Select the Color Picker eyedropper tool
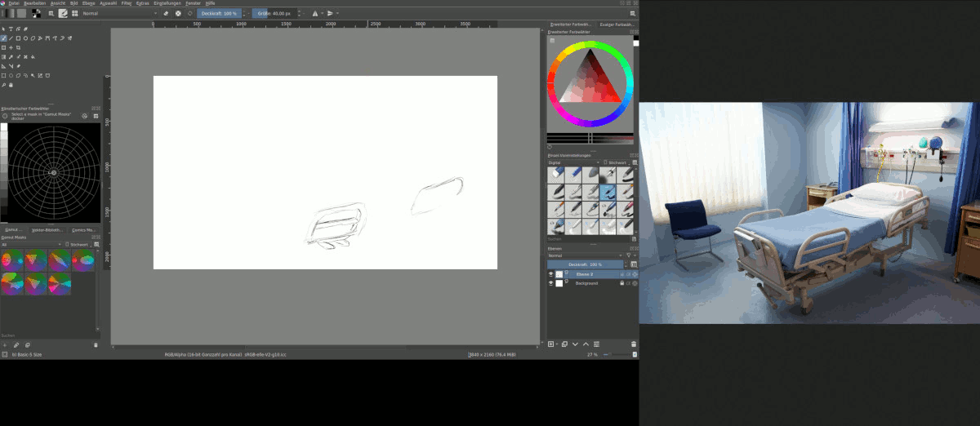This screenshot has width=980, height=426. click(x=11, y=57)
